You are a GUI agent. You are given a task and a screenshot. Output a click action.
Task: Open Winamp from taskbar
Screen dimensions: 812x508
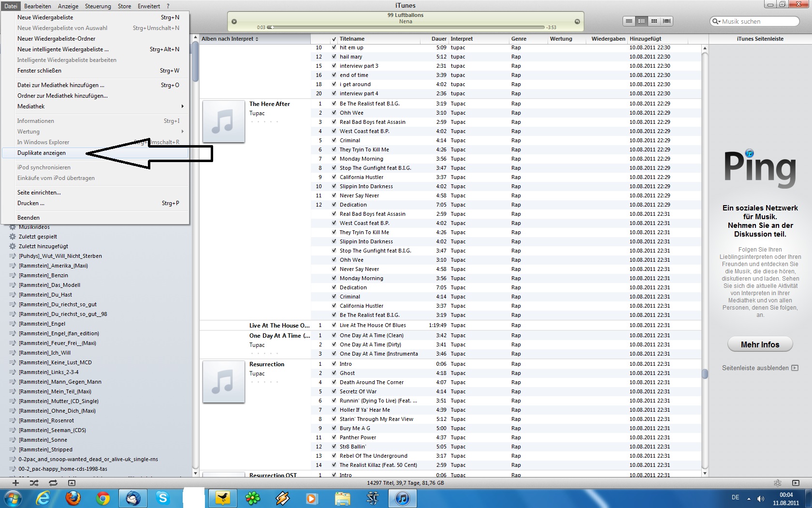283,498
